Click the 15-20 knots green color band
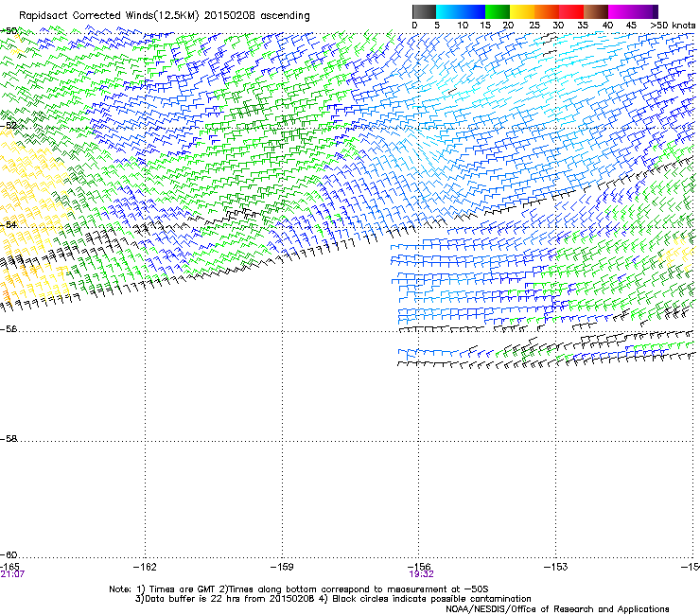Viewport: 700px width, 615px height. pos(498,11)
